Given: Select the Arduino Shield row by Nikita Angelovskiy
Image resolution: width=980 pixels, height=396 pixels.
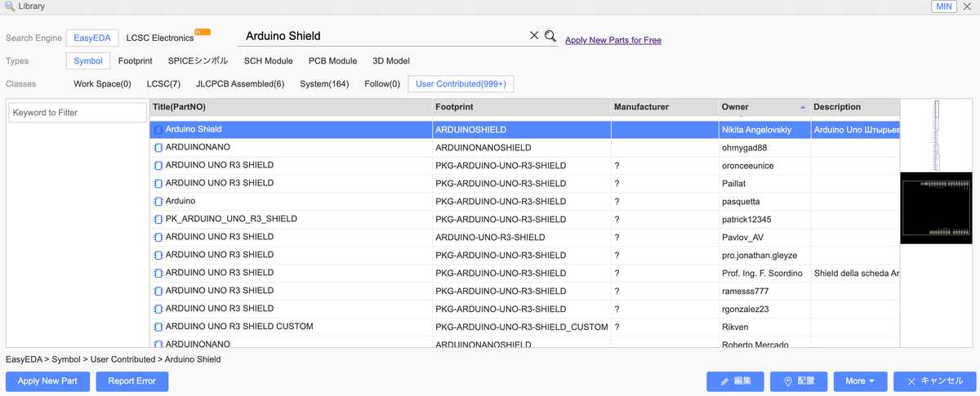Looking at the screenshot, I should pyautogui.click(x=524, y=130).
